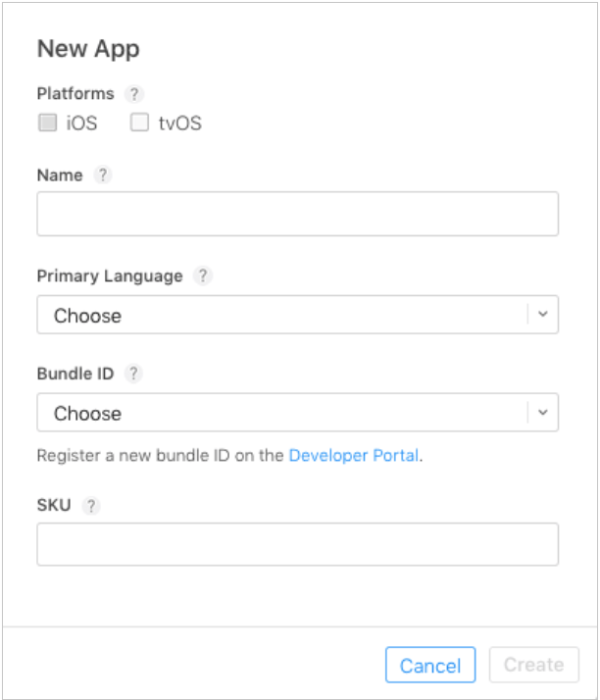
Task: Click the New App dialog title
Action: tap(88, 49)
